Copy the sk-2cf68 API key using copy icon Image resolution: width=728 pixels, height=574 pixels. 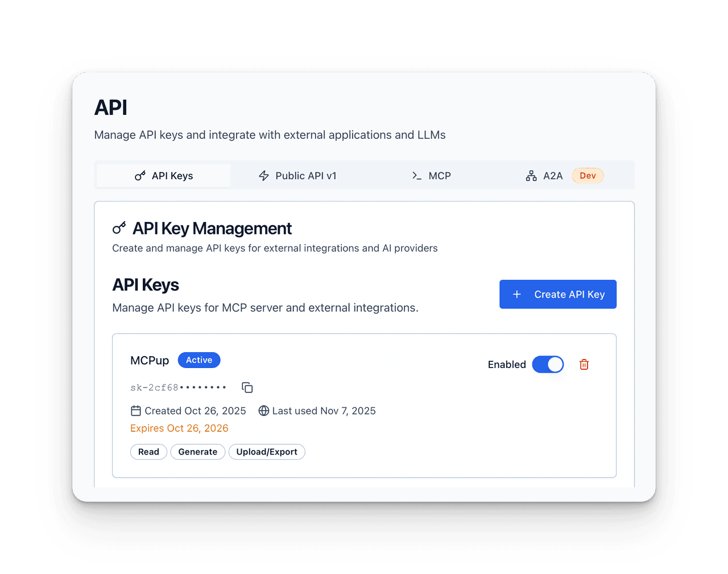point(247,387)
